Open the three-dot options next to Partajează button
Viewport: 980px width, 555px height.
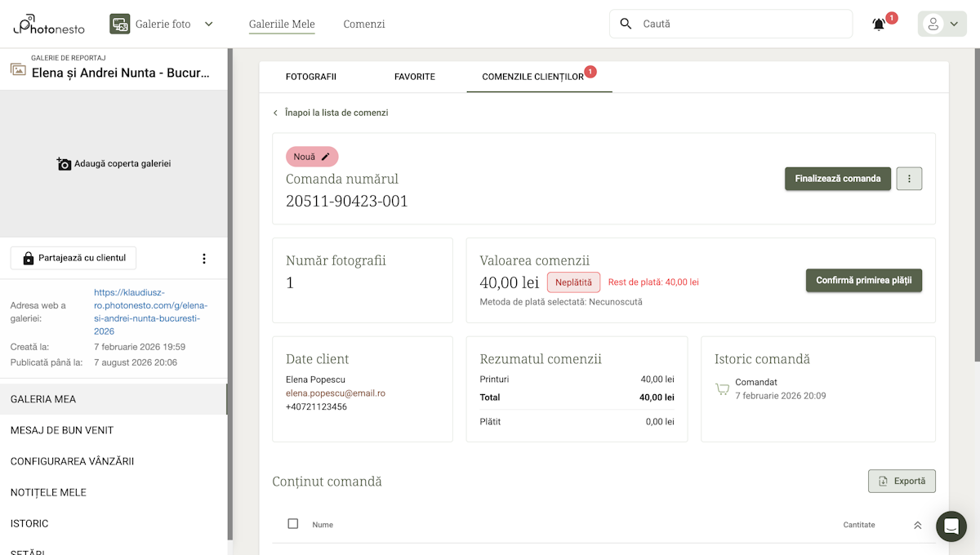point(204,258)
